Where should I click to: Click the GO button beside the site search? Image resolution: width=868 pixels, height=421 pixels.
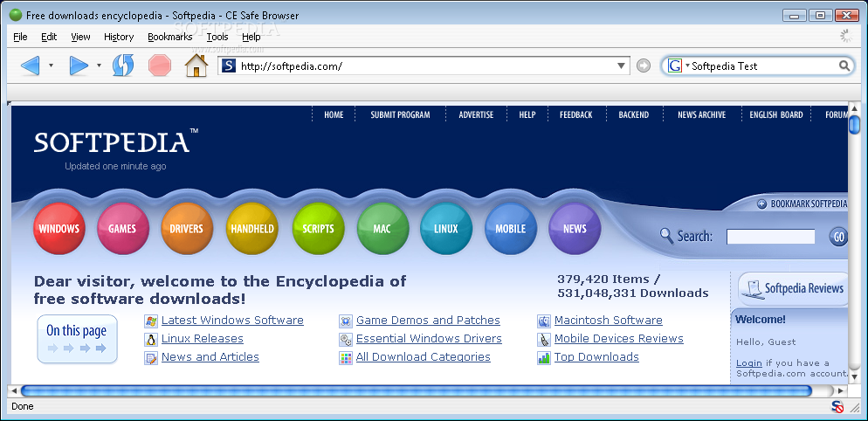click(x=838, y=237)
